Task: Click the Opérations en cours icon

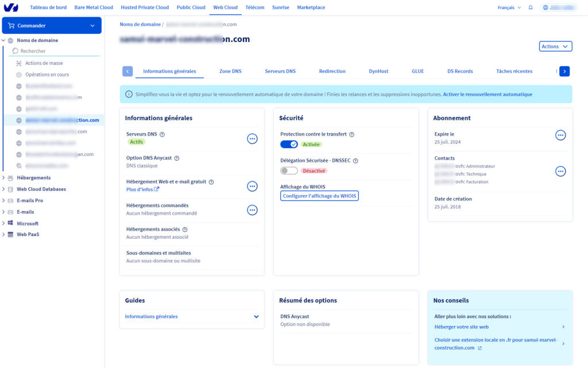Action: point(19,75)
